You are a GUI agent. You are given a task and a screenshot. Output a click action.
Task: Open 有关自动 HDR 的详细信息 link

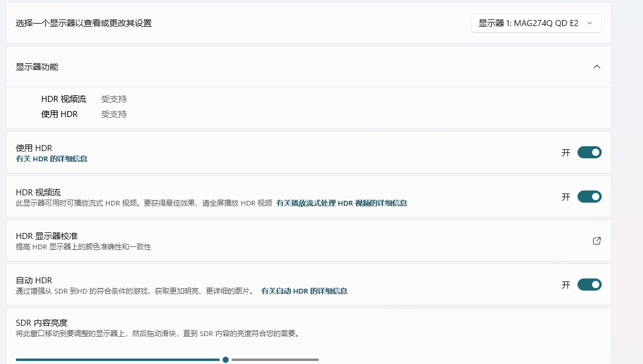click(305, 291)
